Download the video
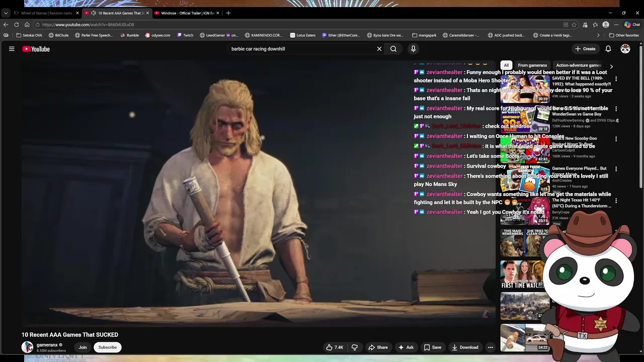The height and width of the screenshot is (362, 644). [465, 347]
